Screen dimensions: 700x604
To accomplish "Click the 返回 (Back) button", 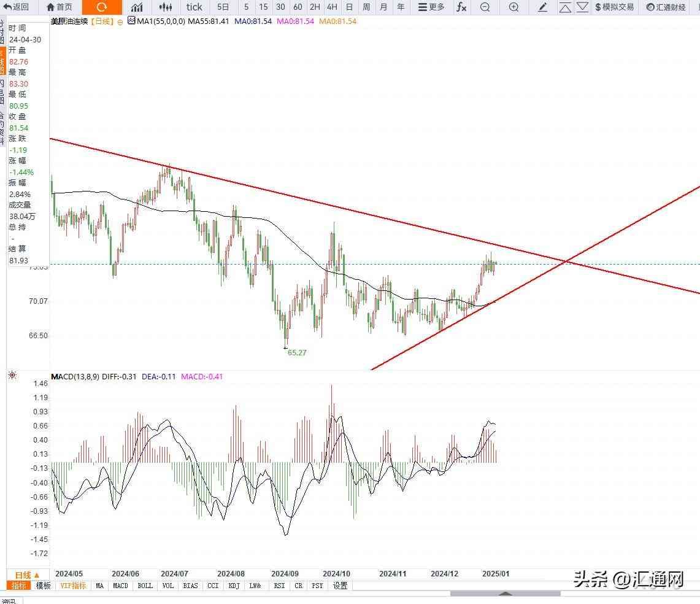I will (x=17, y=7).
